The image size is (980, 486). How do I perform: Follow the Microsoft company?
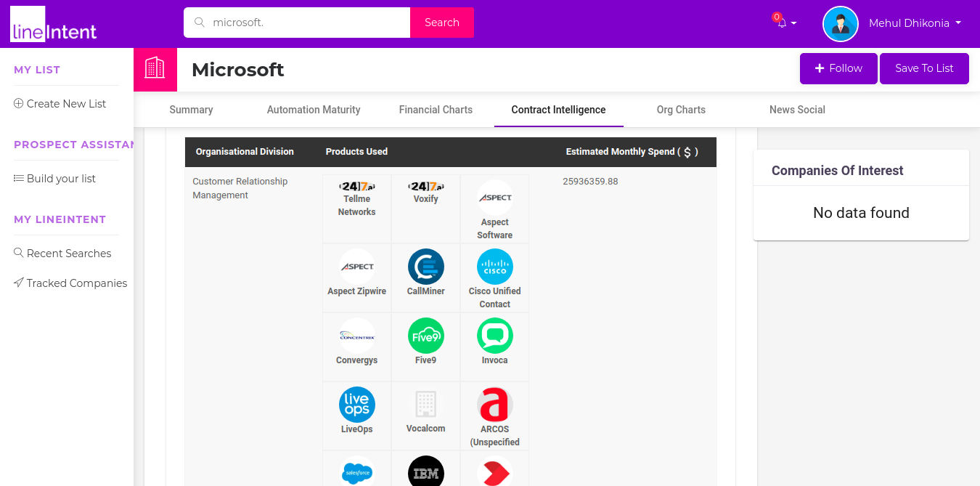pos(838,68)
